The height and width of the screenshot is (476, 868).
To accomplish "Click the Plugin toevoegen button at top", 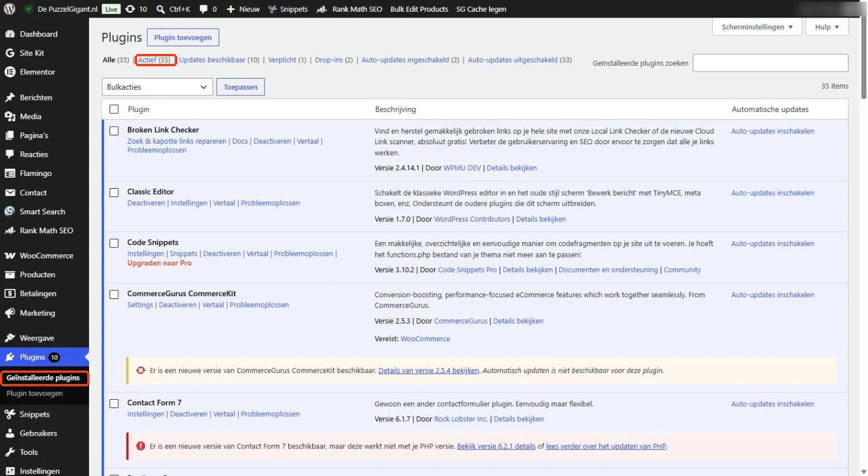I will coord(183,38).
